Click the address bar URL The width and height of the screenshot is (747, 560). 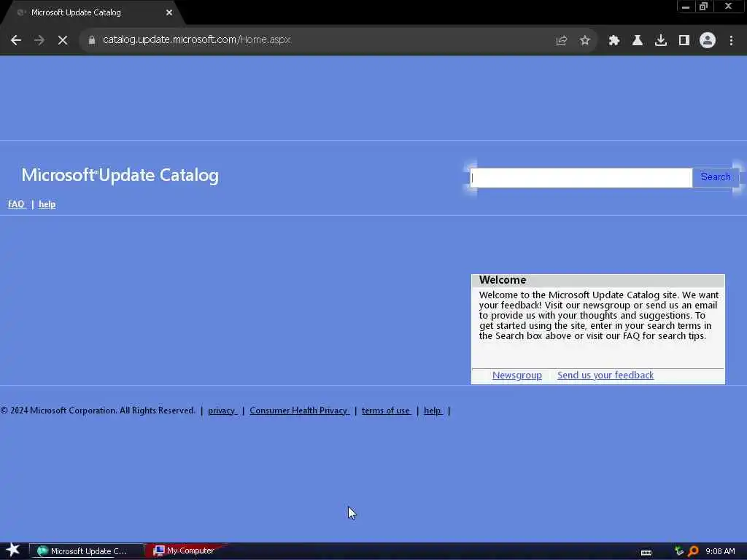click(x=197, y=39)
